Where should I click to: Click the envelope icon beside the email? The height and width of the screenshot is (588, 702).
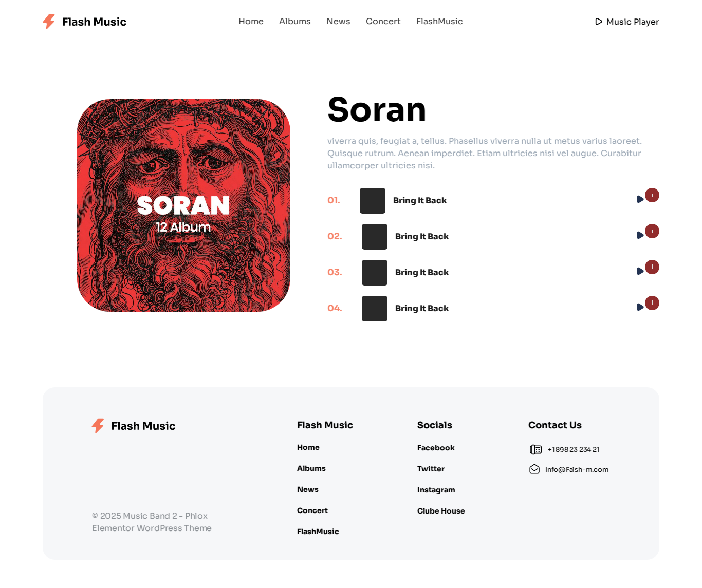534,469
